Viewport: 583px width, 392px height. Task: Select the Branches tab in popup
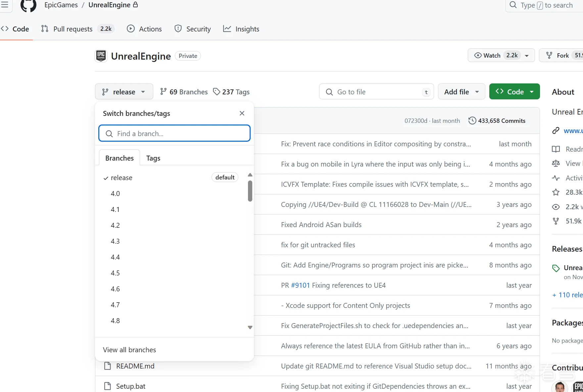click(x=120, y=158)
